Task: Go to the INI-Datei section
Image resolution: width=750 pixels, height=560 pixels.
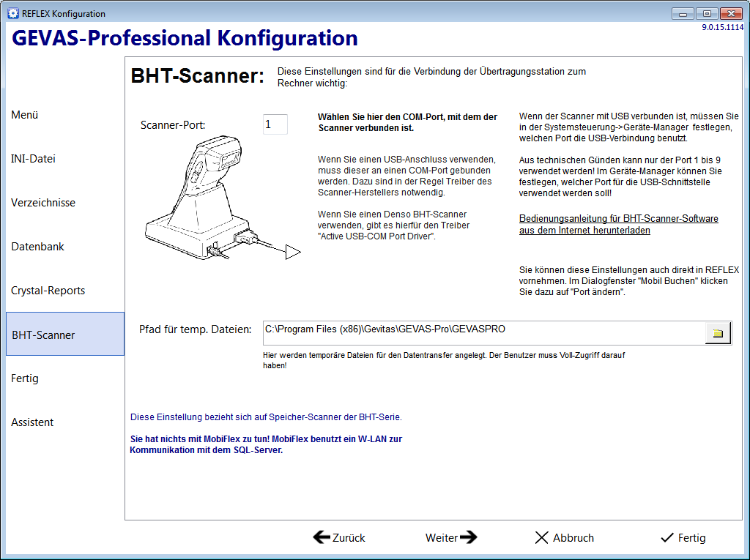Action: click(x=33, y=159)
